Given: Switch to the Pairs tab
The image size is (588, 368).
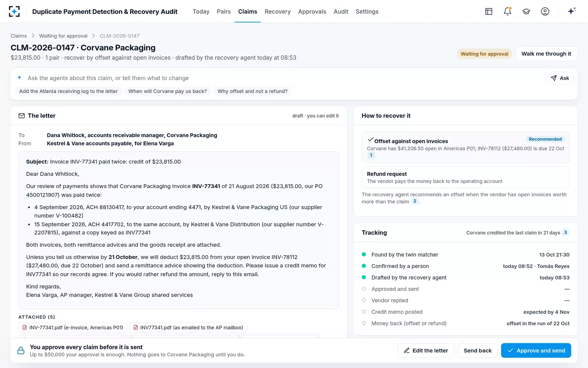Looking at the screenshot, I should pyautogui.click(x=224, y=11).
